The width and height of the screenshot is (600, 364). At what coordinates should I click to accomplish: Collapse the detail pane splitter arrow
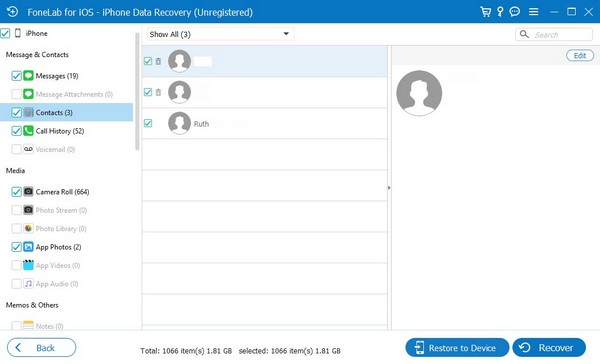coord(389,188)
